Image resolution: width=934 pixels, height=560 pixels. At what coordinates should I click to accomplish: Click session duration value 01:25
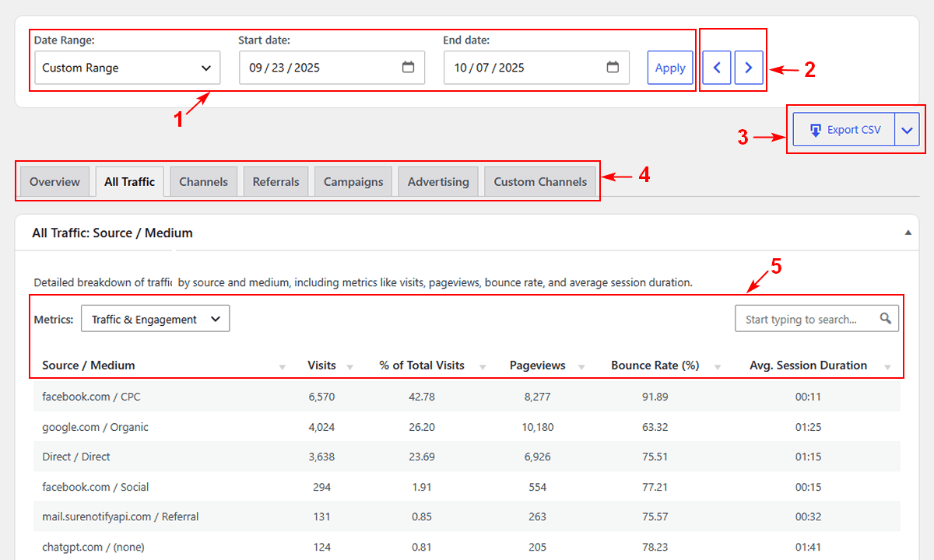point(808,427)
